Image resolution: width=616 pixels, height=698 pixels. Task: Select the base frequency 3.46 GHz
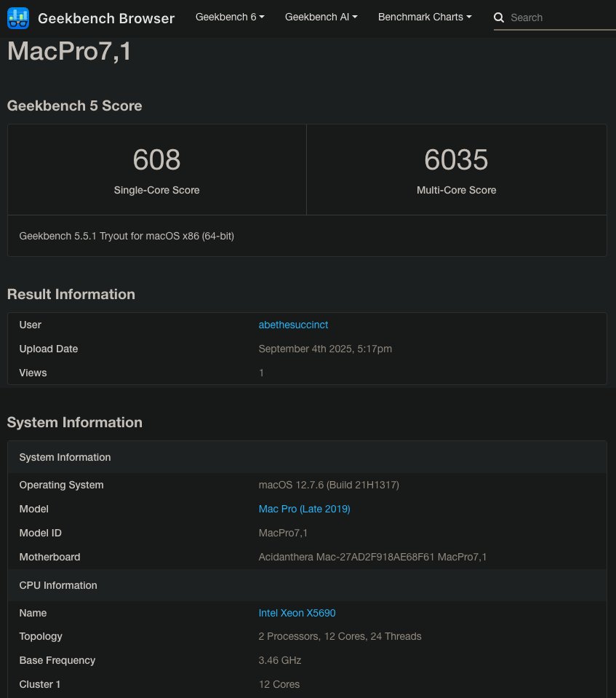coord(280,661)
